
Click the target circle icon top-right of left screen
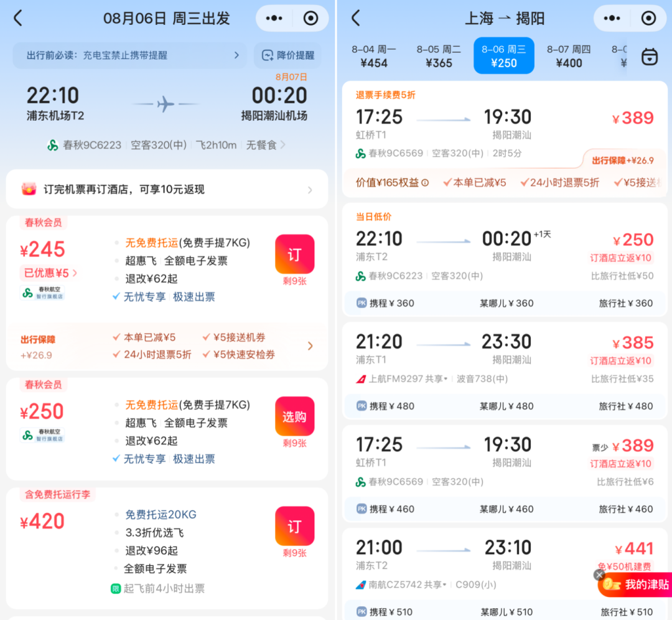pos(310,18)
